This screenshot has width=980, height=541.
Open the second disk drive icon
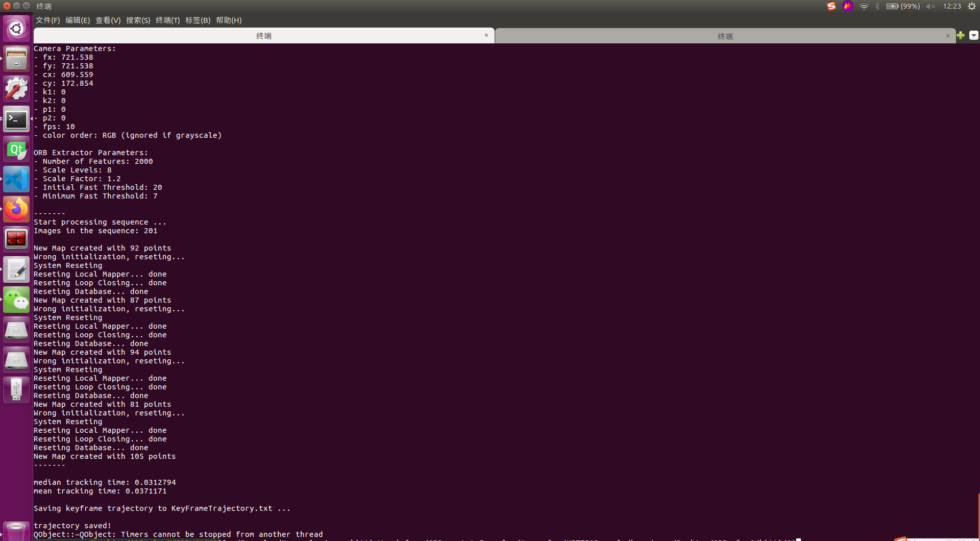click(16, 360)
